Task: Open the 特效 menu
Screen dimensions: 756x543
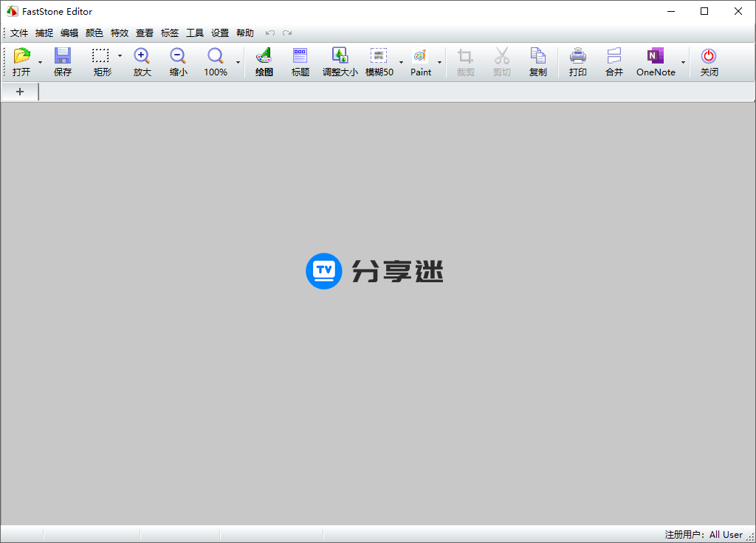Action: point(119,33)
